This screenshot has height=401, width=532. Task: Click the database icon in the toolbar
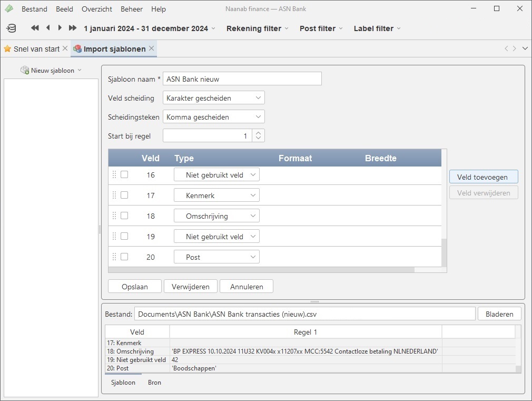[x=11, y=28]
